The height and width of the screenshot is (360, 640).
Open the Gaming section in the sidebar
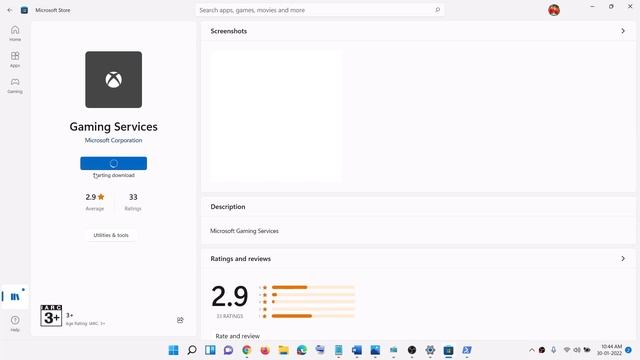(x=15, y=85)
